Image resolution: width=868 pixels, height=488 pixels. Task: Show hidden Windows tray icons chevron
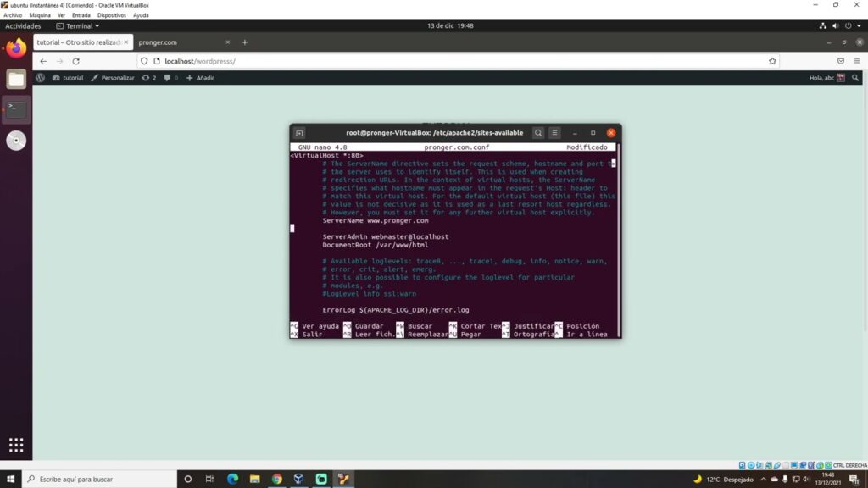[x=763, y=480]
